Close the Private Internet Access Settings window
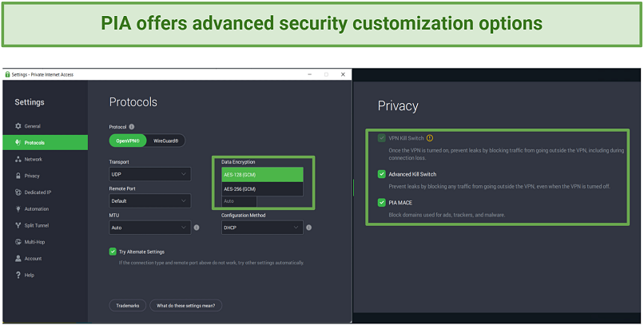Screen dimensions: 644x325 coord(343,74)
